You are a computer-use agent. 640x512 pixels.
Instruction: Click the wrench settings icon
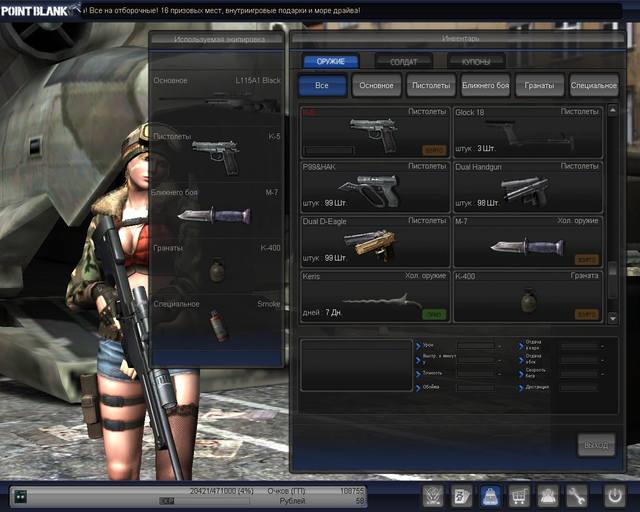tap(577, 495)
